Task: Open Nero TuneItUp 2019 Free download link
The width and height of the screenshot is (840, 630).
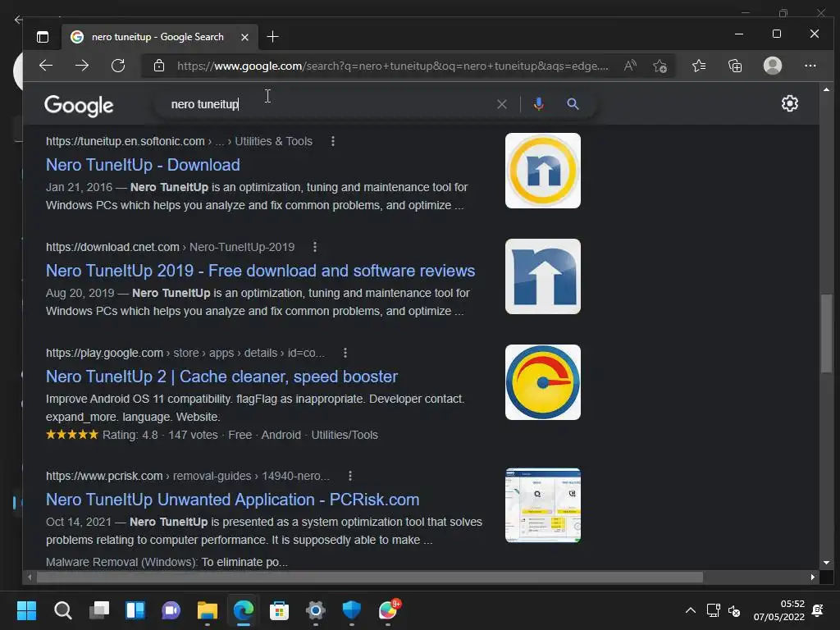Action: click(x=260, y=271)
